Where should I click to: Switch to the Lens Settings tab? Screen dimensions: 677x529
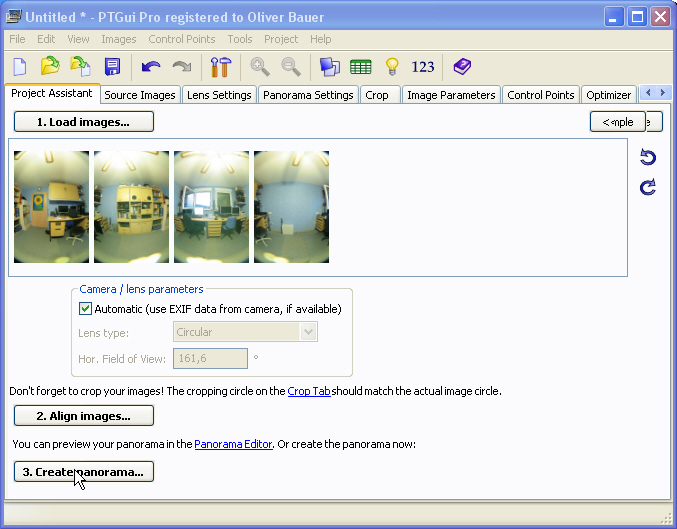point(219,95)
